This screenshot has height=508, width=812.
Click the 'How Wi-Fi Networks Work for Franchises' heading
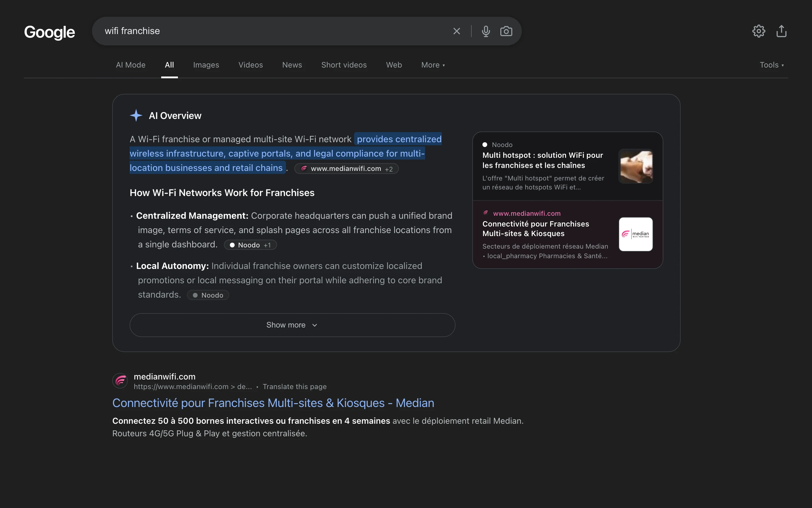point(222,192)
